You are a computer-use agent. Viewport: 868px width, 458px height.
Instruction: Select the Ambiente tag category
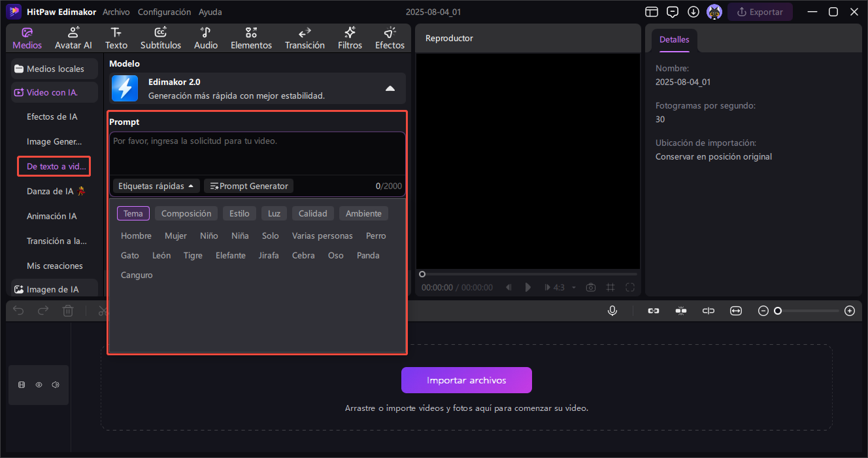[x=363, y=213]
